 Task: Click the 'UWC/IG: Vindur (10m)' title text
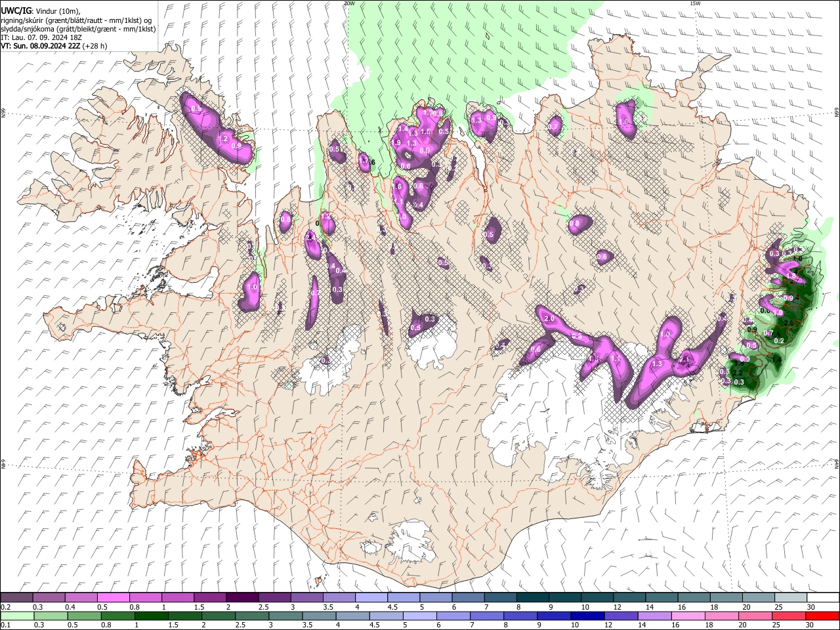point(40,11)
